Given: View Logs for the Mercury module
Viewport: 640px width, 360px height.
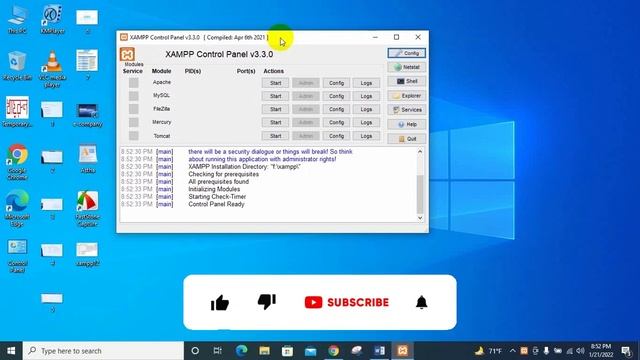Looking at the screenshot, I should coord(366,122).
